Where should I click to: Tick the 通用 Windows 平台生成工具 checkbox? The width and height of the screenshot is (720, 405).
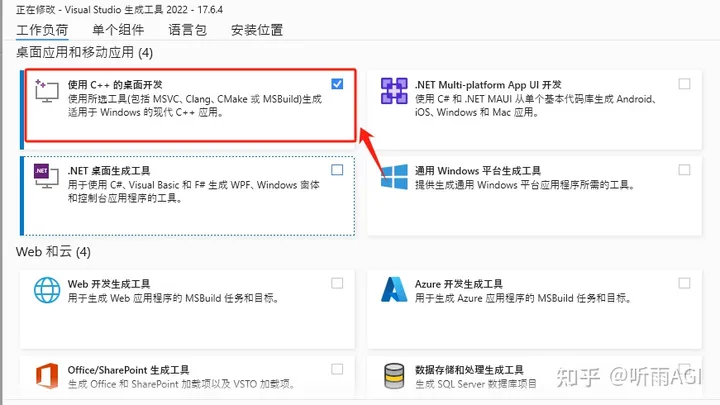tap(684, 170)
